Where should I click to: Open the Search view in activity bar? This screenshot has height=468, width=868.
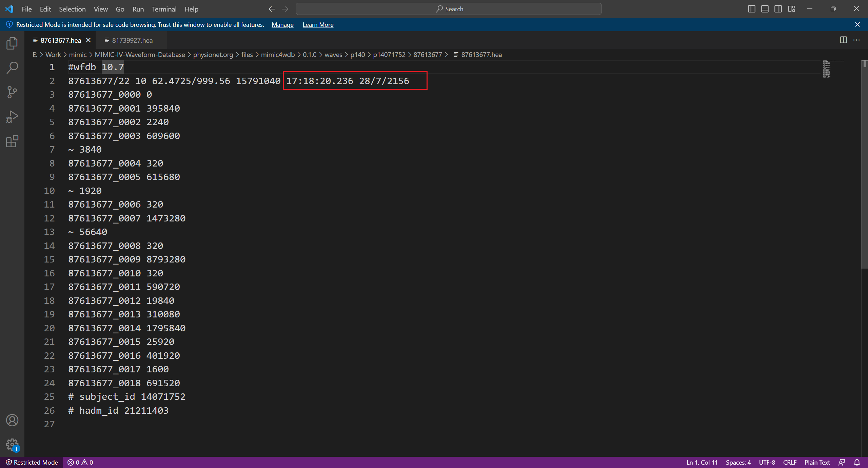pos(12,68)
